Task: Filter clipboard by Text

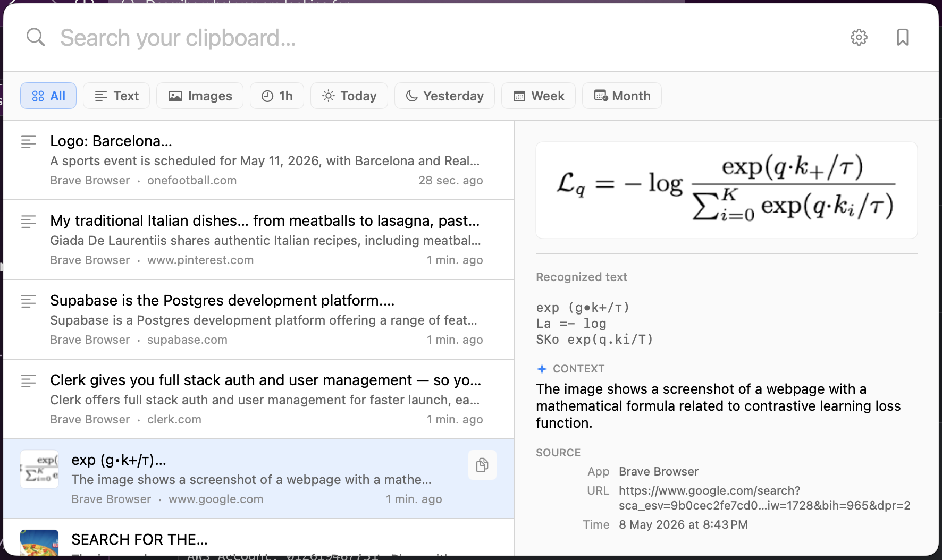Action: (116, 96)
